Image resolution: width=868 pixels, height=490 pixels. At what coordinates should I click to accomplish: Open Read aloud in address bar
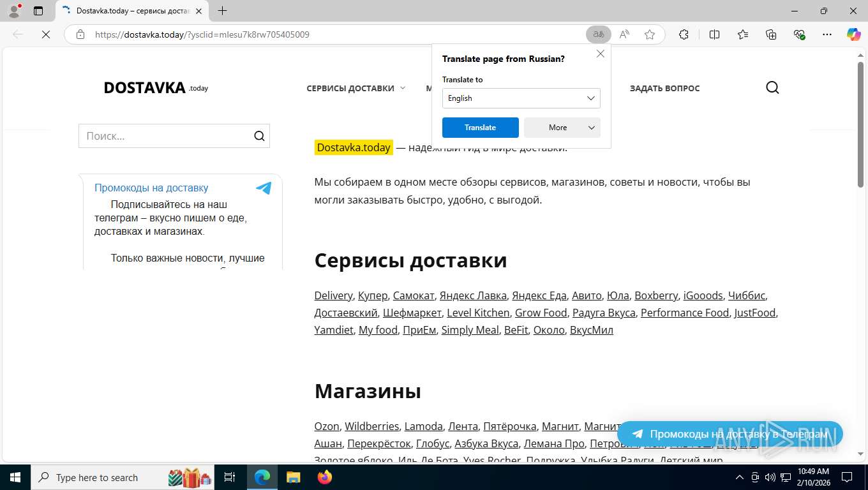pos(624,34)
